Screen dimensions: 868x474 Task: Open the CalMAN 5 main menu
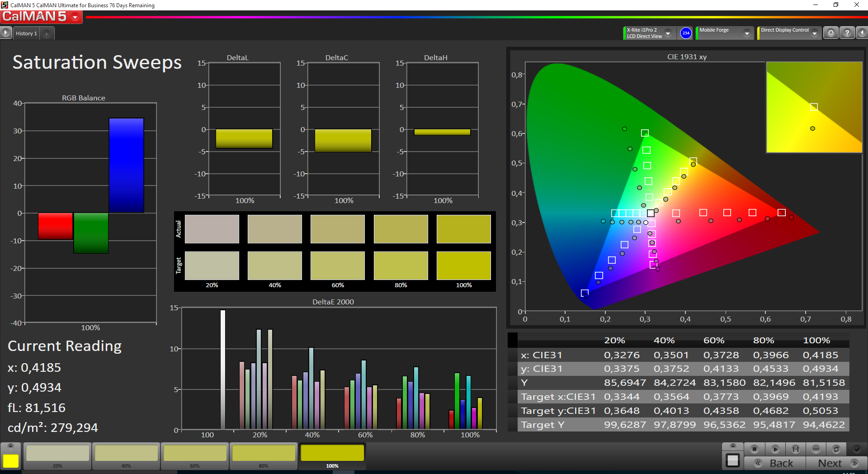tap(41, 17)
